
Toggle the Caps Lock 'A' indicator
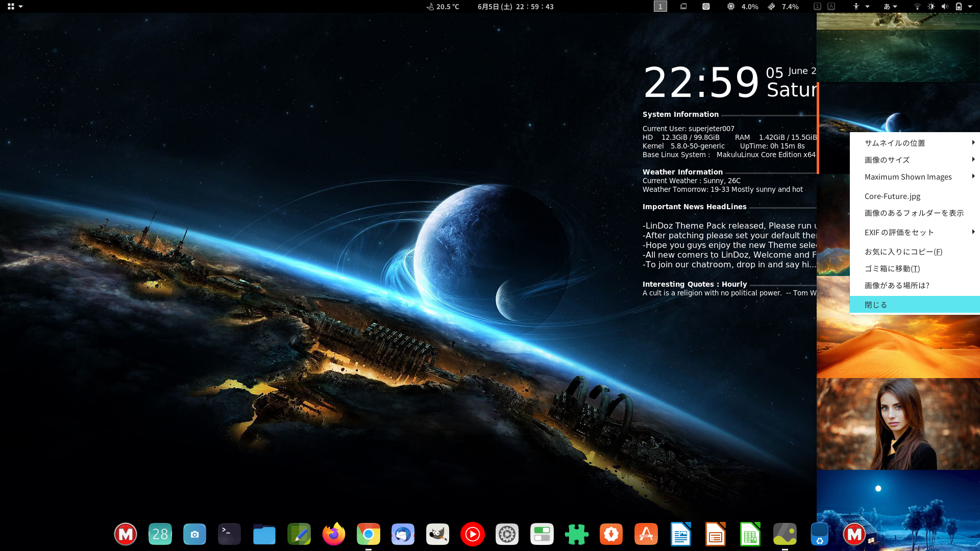click(x=831, y=6)
